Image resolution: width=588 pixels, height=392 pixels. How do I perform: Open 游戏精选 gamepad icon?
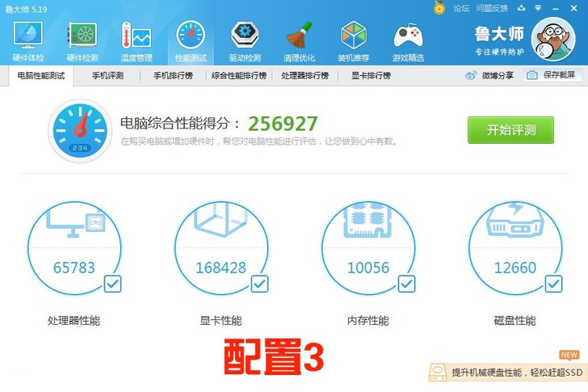click(408, 41)
